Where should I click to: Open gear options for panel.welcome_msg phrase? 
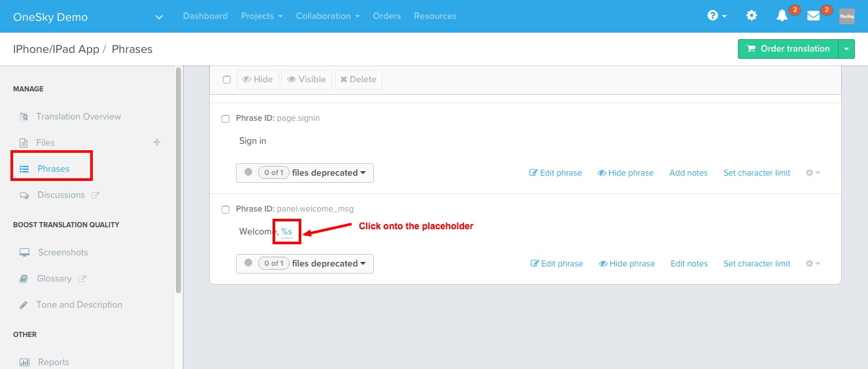[x=813, y=264]
